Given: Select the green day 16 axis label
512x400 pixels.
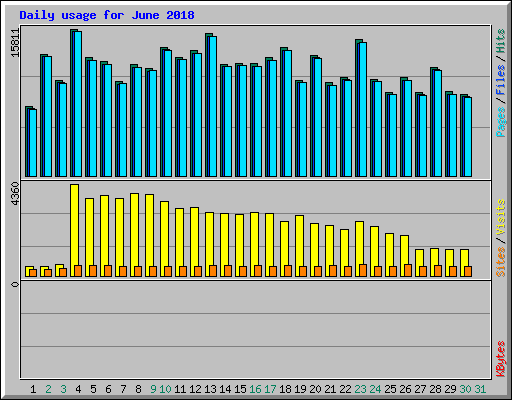Looking at the screenshot, I should [x=255, y=389].
